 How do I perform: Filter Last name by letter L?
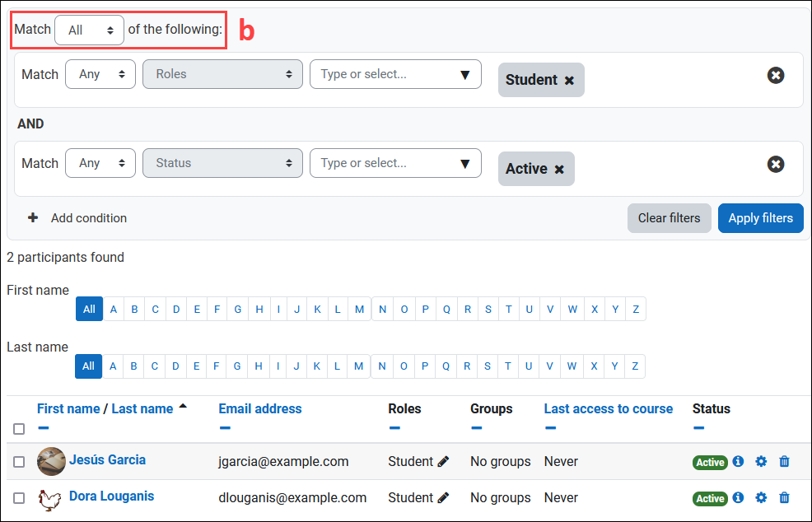(x=337, y=366)
